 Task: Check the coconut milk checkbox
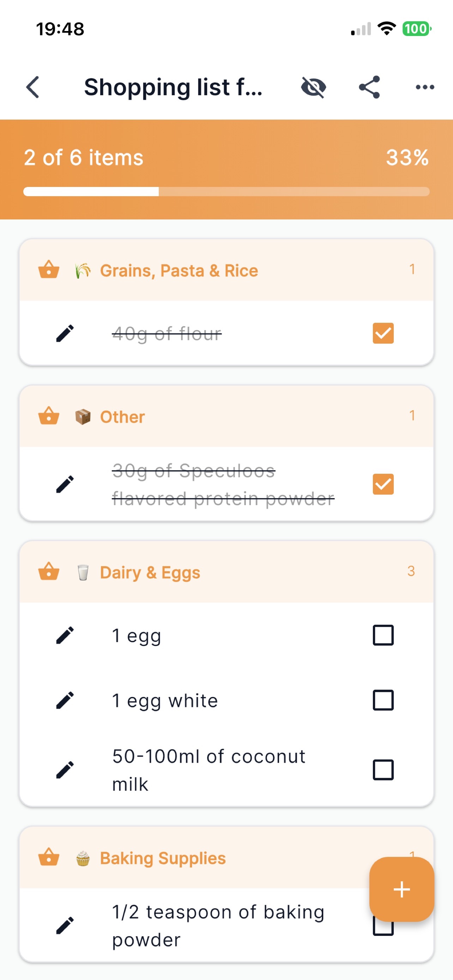coord(383,770)
